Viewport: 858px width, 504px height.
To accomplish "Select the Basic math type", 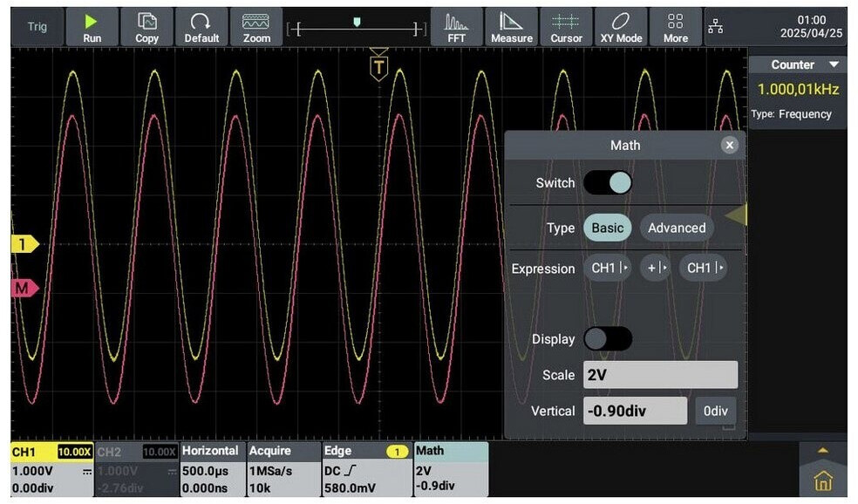I will click(x=608, y=228).
